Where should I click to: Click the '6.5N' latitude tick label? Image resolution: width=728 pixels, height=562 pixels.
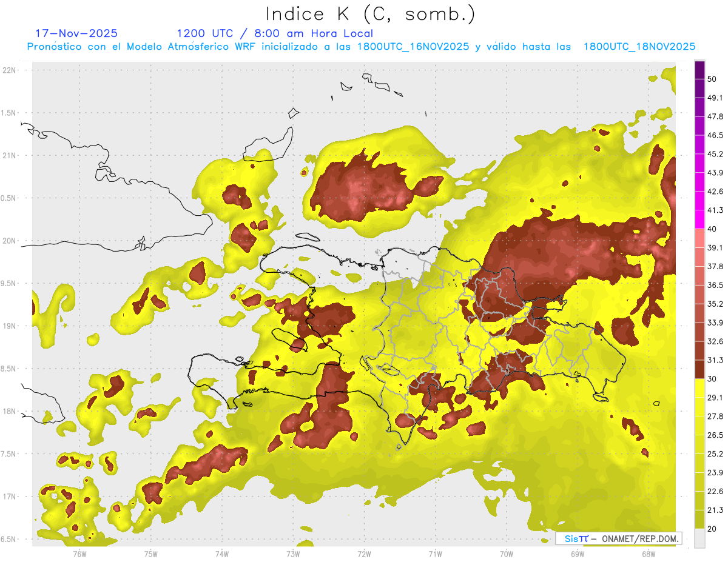coord(8,539)
